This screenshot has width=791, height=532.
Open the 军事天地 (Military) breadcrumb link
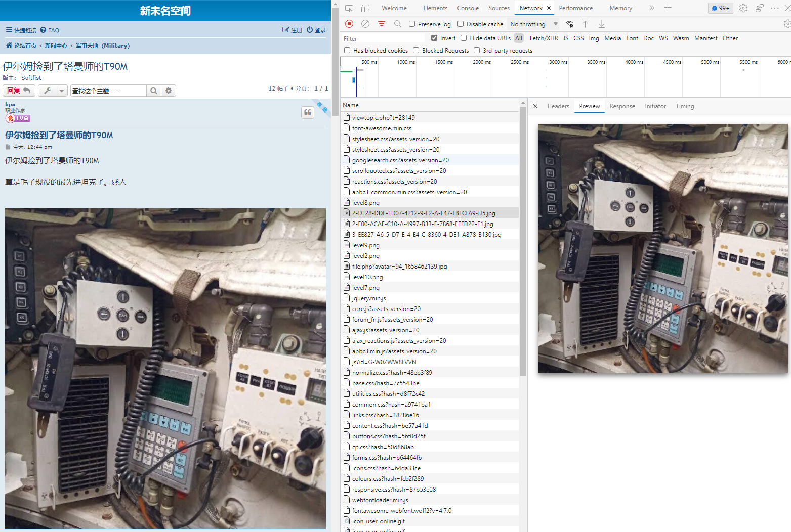coord(103,46)
